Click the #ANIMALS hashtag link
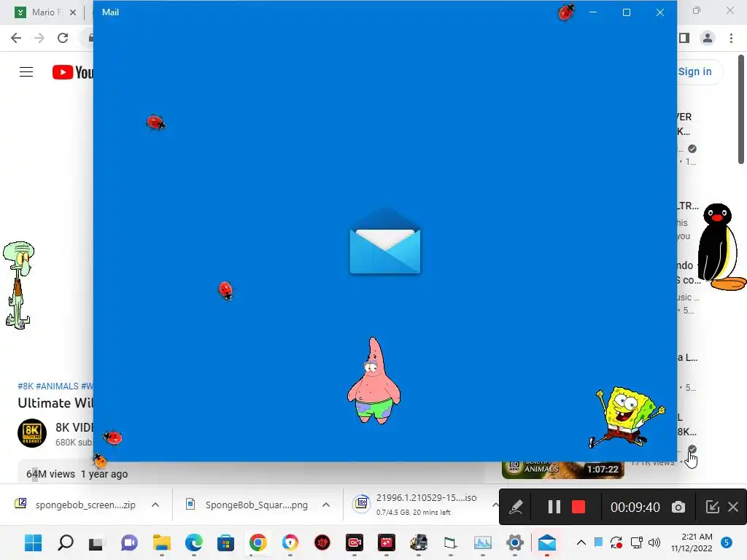Image resolution: width=747 pixels, height=560 pixels. point(57,386)
